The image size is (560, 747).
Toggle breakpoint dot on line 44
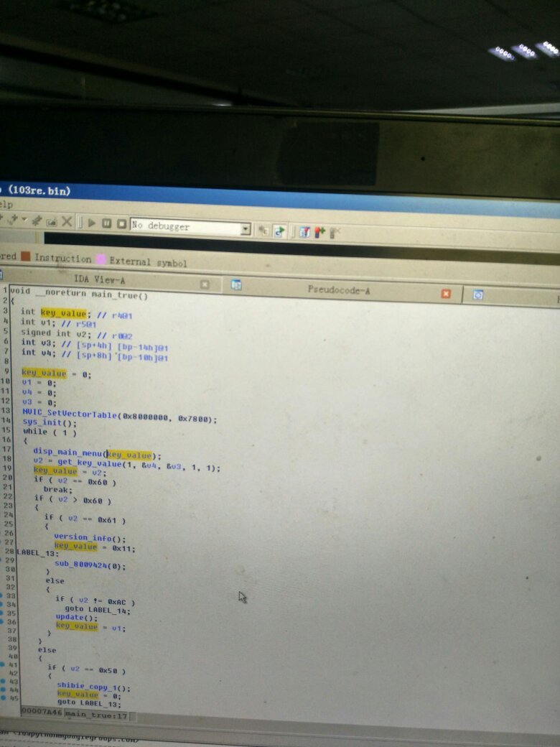coord(3,690)
